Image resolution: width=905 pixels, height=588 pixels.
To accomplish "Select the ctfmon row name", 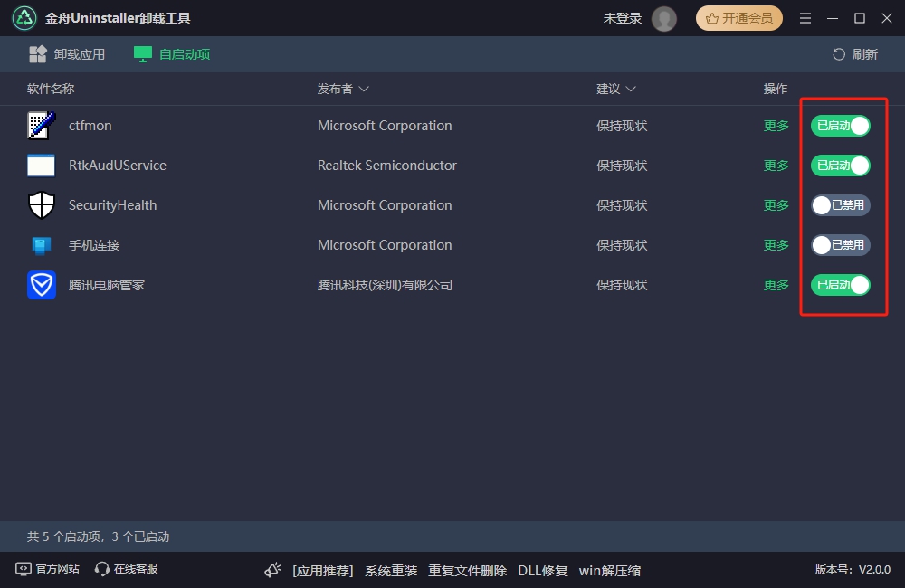I will [90, 125].
